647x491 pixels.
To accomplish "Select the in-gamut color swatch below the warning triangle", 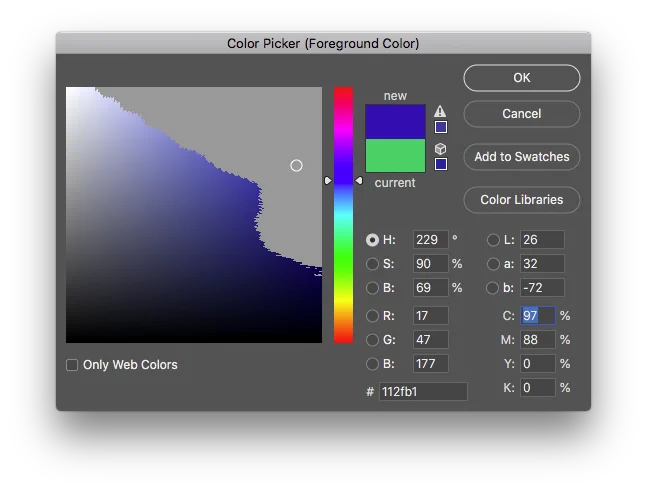I will click(x=441, y=127).
